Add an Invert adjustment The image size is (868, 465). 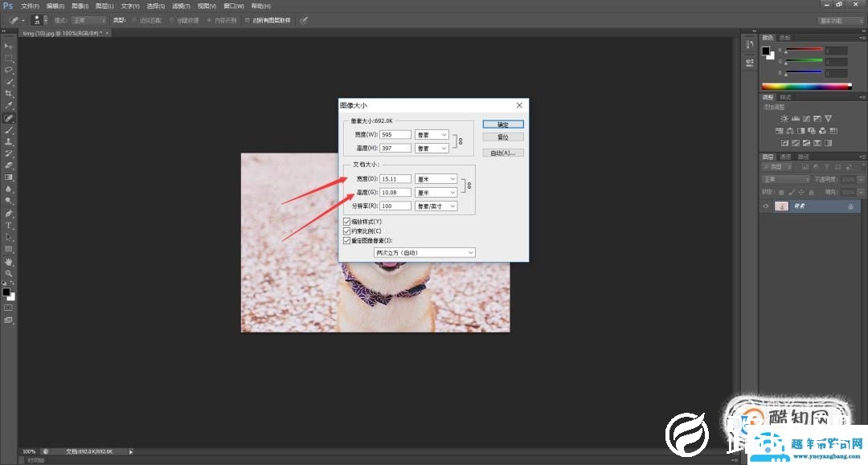784,143
